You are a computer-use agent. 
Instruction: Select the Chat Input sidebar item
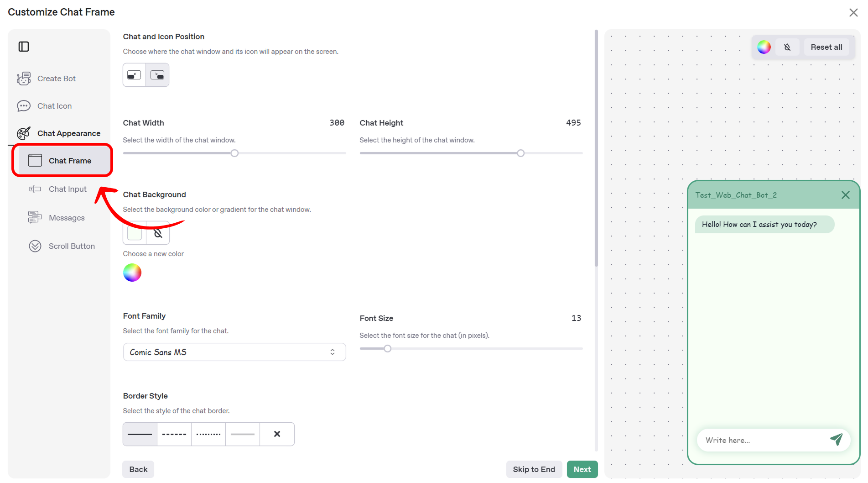click(x=58, y=189)
